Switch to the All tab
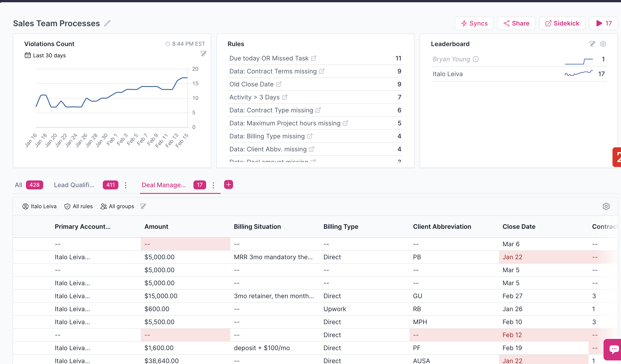621x364 pixels. point(19,185)
